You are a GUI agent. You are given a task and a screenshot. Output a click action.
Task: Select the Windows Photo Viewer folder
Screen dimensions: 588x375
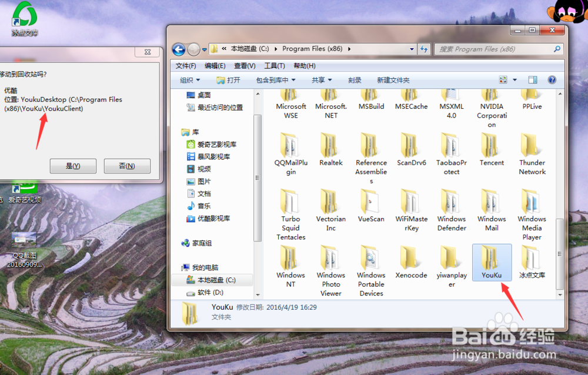330,271
